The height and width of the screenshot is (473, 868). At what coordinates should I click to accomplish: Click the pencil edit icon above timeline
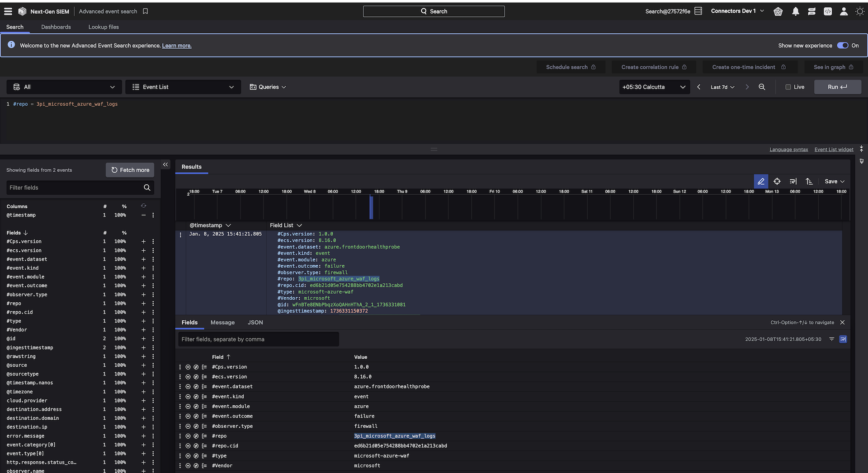click(761, 181)
